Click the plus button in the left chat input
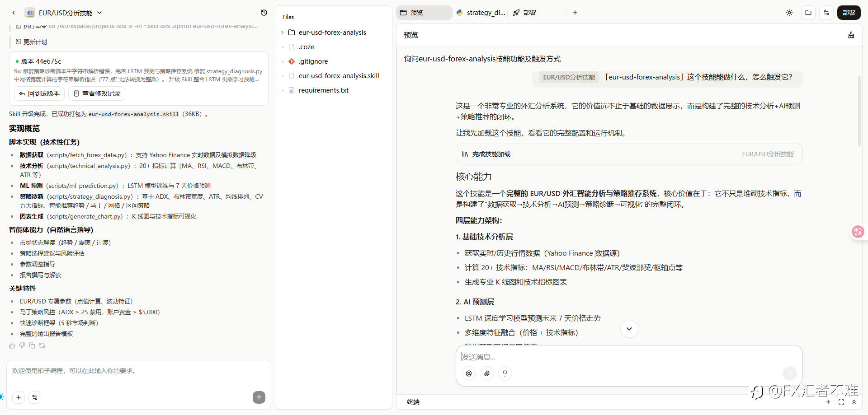Viewport: 868px width, 415px height. [x=19, y=397]
